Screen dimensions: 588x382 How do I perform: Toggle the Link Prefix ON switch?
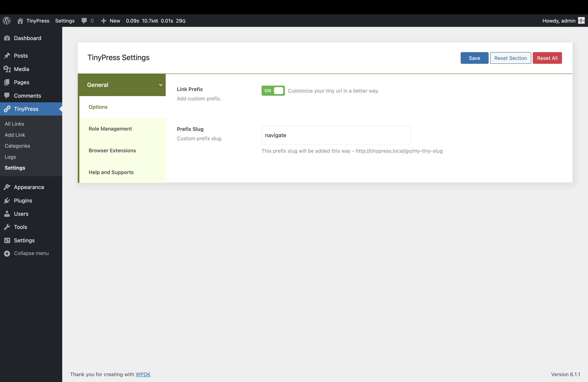(x=273, y=91)
